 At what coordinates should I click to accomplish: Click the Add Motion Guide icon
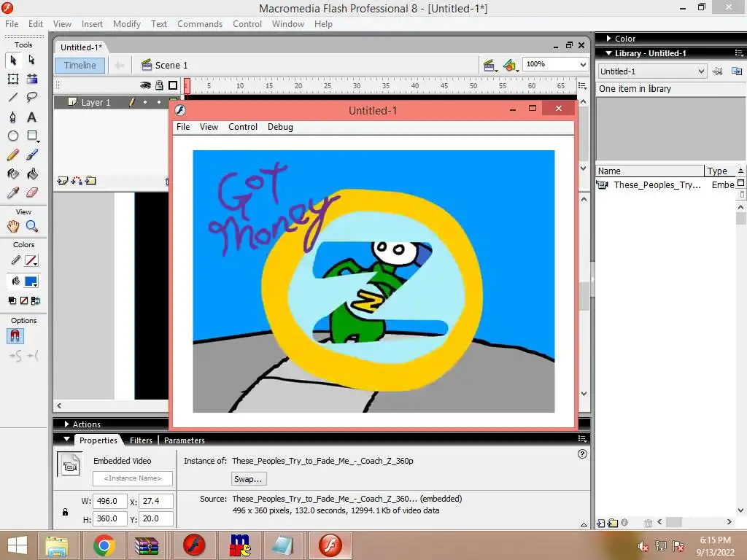click(76, 181)
